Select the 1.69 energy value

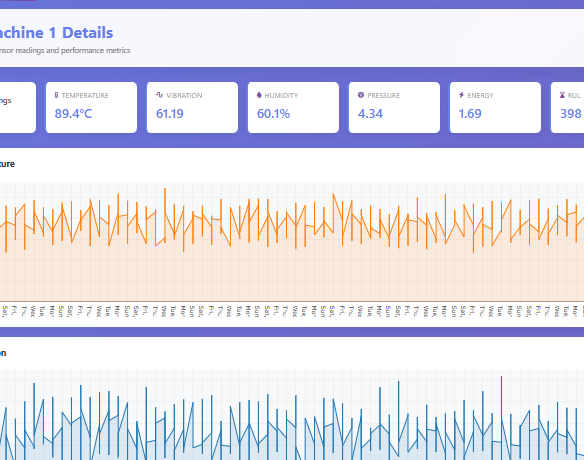click(470, 114)
